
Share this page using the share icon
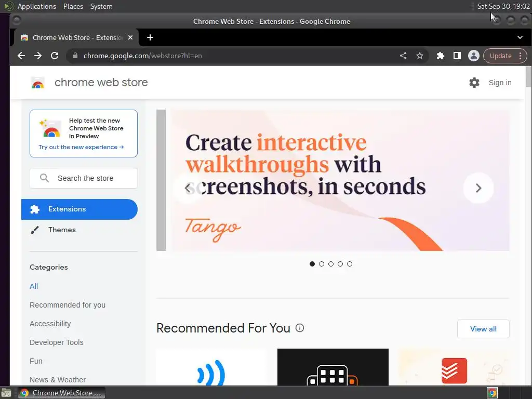(403, 56)
